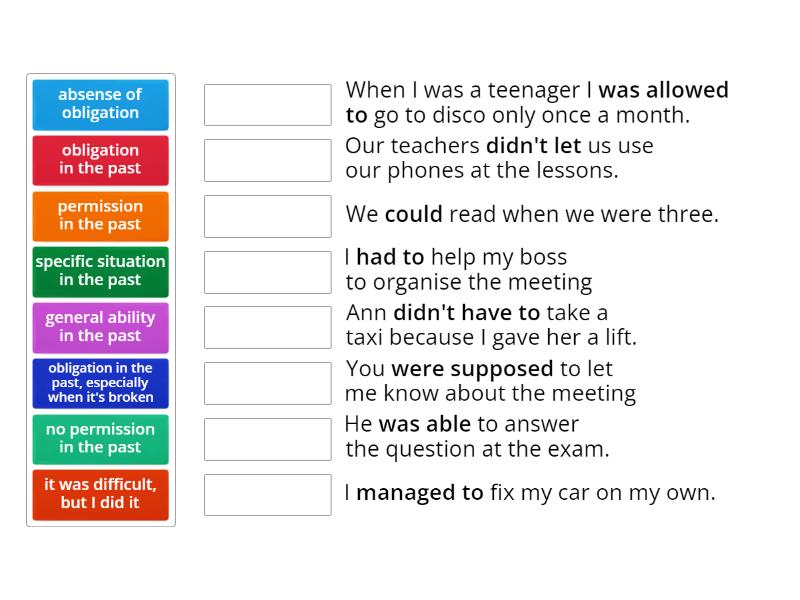Select the 'specific situation in the past' tile
The width and height of the screenshot is (800, 600).
(x=100, y=271)
